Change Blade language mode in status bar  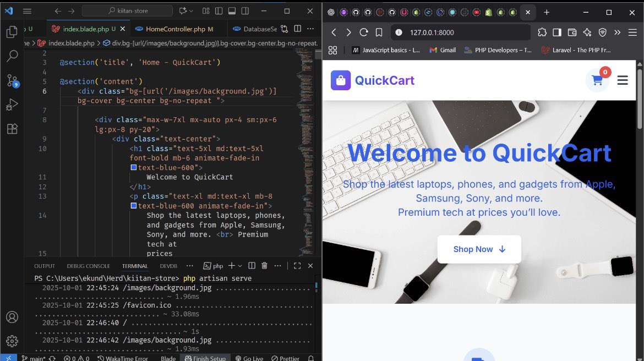click(168, 358)
